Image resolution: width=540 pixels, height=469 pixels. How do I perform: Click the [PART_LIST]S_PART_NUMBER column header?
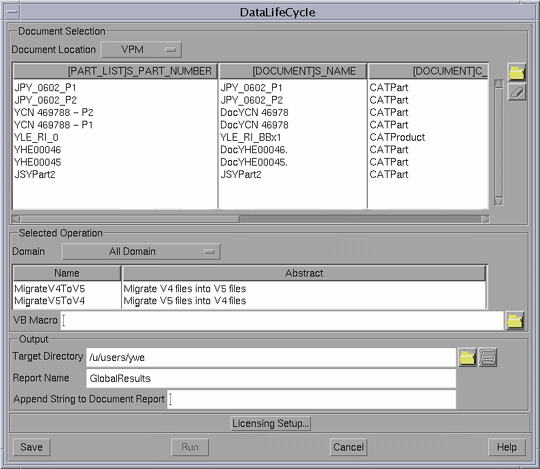[x=115, y=71]
